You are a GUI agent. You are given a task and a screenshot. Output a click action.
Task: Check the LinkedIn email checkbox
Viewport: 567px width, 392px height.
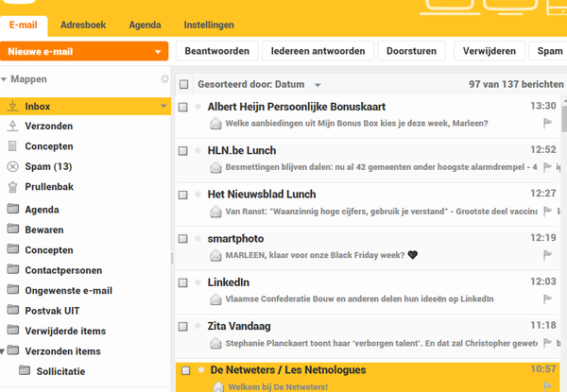coord(183,282)
